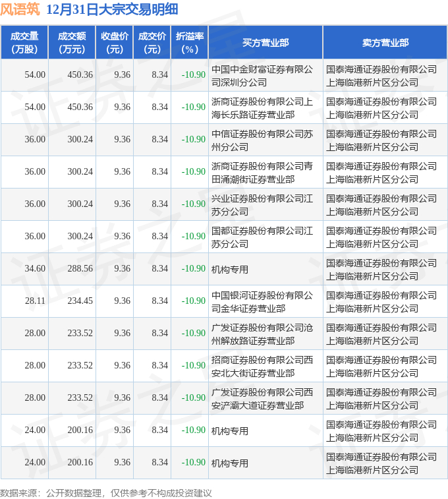Click buyer 浙商证券青田涌潮街证券营业部

(262, 173)
